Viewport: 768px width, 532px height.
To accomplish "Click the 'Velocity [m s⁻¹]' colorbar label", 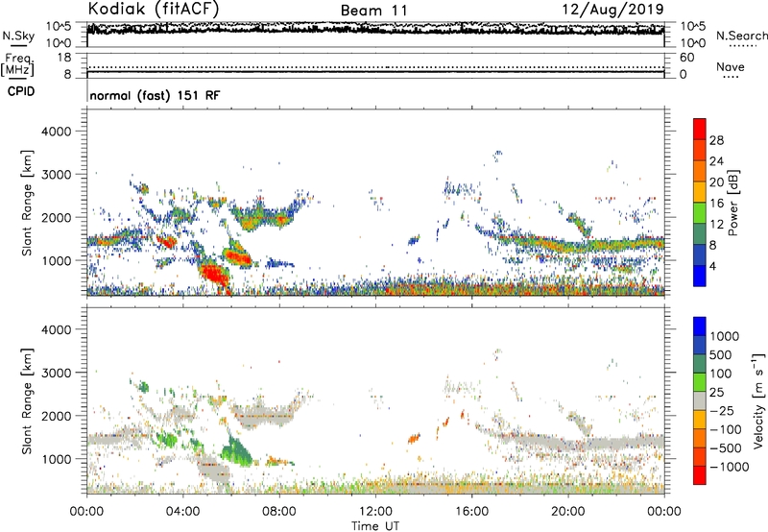I will click(758, 400).
